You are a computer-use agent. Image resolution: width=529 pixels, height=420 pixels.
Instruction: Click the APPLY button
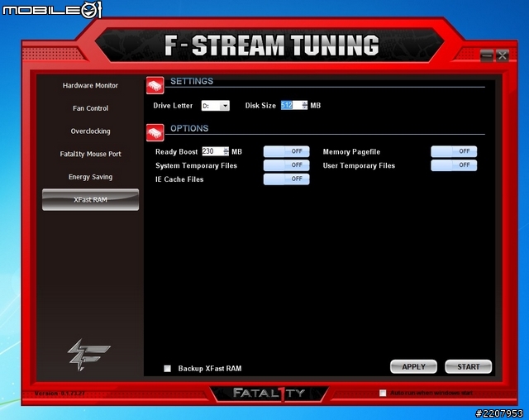tap(413, 367)
